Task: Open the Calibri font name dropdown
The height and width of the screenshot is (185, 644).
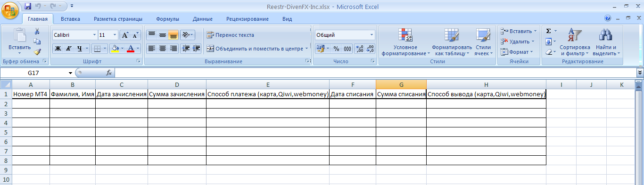Action: [x=94, y=35]
